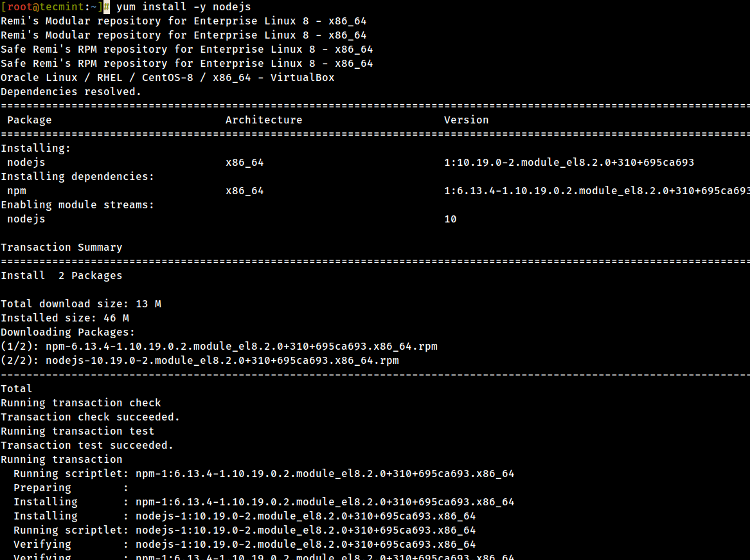
Task: Click x86_64 architecture in the npm row
Action: (244, 191)
